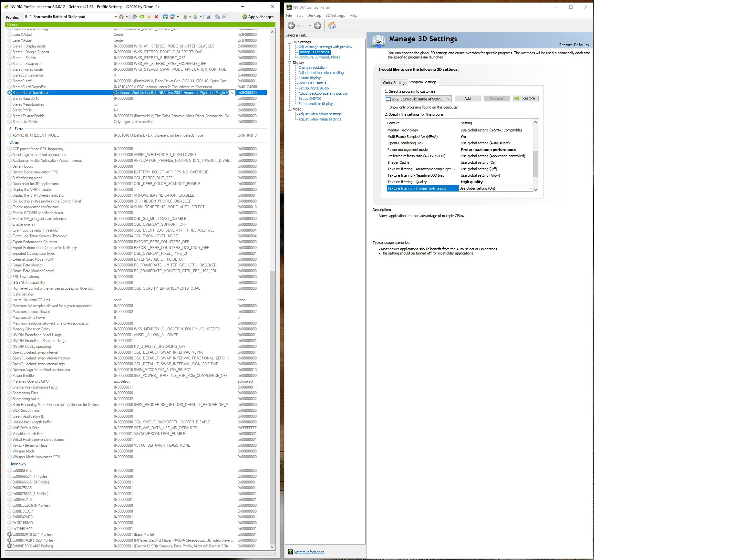Click the orange star create new profile icon
Image resolution: width=744 pixels, height=560 pixels.
(149, 17)
